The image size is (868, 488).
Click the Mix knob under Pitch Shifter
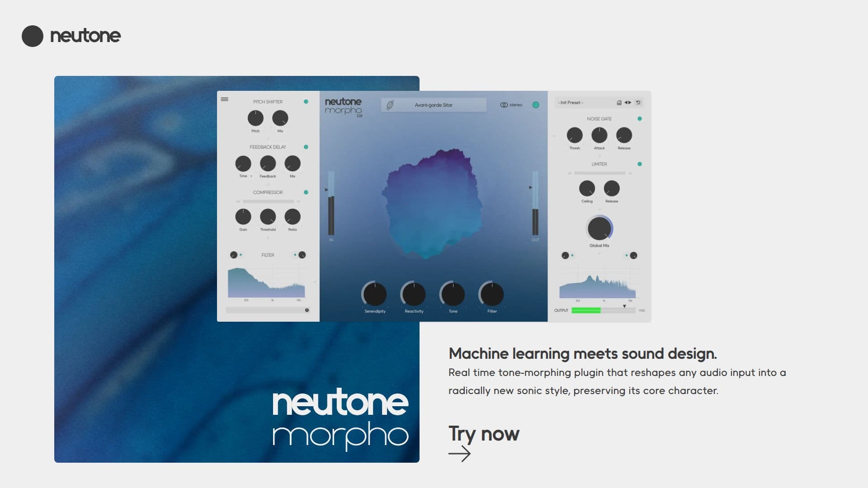point(280,118)
